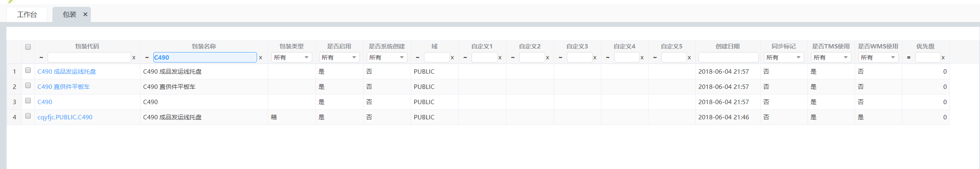
Task: Open the 包装类型 filter dropdown
Action: click(x=291, y=58)
